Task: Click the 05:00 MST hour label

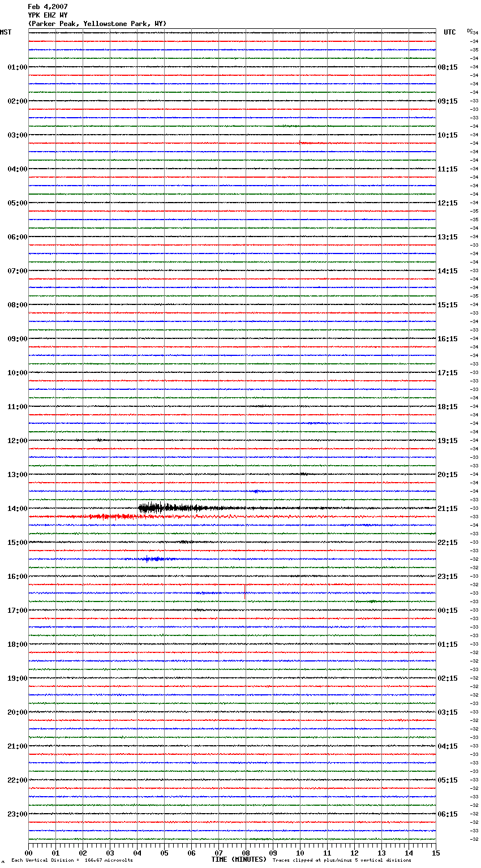Action: (x=17, y=203)
